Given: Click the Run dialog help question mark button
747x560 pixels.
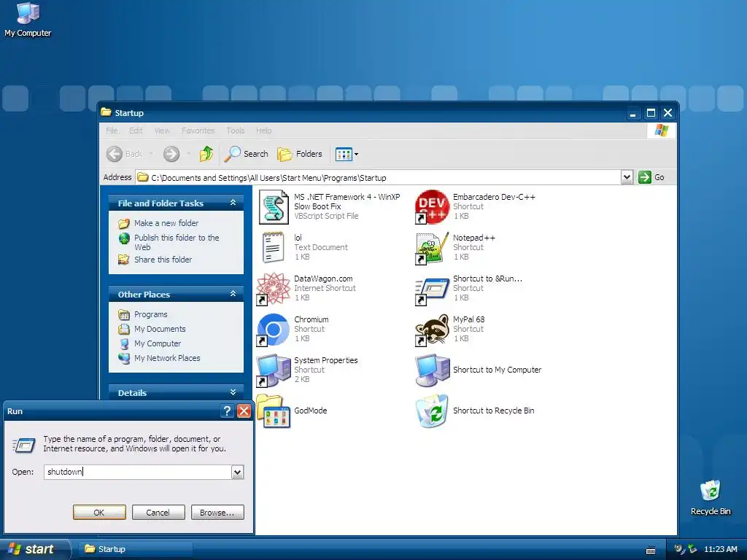Looking at the screenshot, I should [x=228, y=411].
